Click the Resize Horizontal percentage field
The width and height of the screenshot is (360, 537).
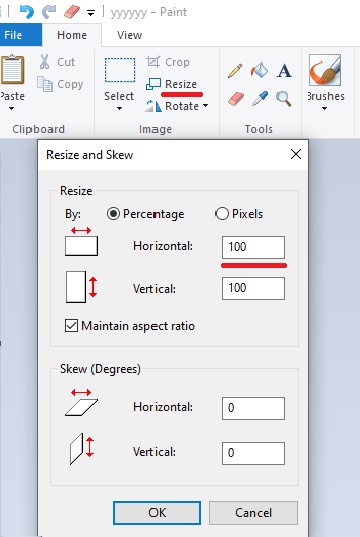coord(253,247)
